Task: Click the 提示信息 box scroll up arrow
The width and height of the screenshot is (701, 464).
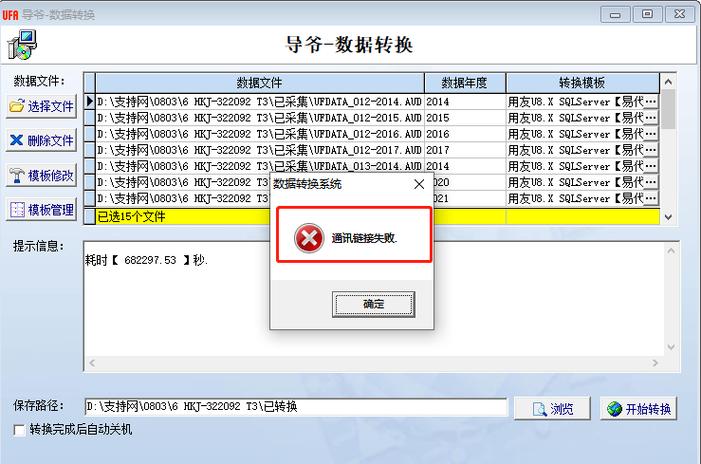Action: click(671, 251)
